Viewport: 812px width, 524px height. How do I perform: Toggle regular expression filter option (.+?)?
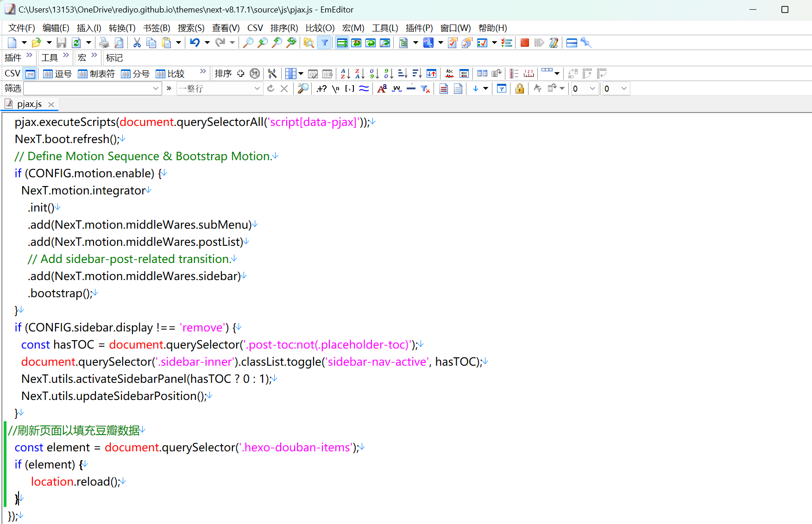click(321, 88)
